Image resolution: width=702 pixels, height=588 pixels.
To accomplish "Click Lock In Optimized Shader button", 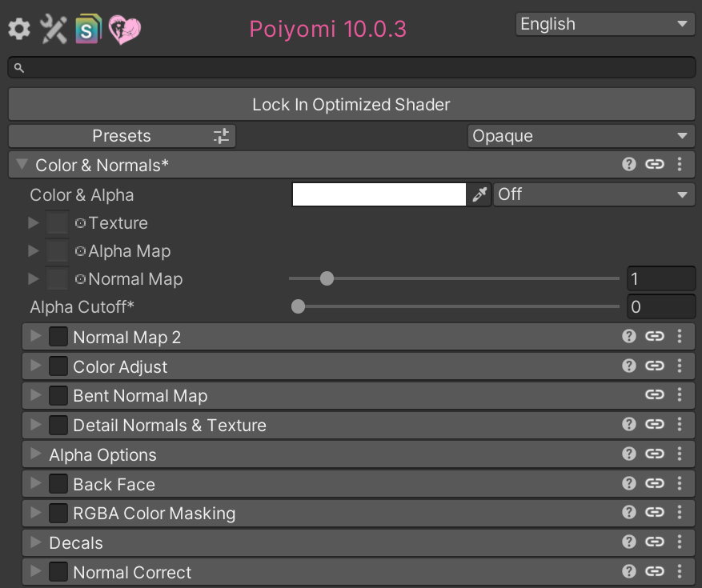I will tap(351, 105).
